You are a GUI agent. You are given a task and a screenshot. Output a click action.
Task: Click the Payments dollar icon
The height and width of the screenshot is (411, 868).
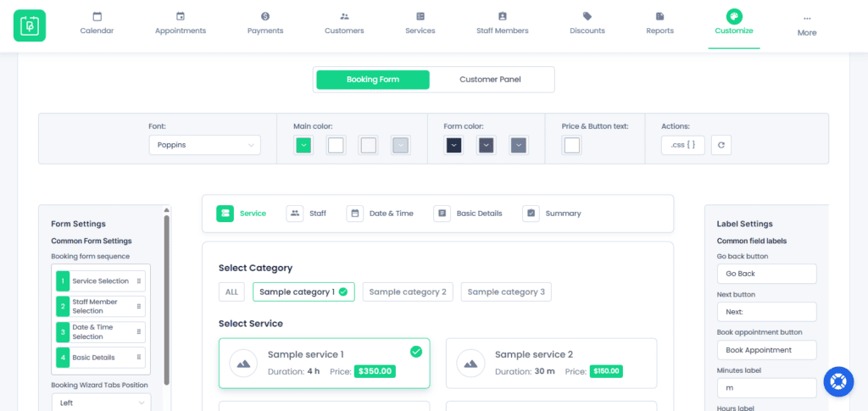pos(265,16)
